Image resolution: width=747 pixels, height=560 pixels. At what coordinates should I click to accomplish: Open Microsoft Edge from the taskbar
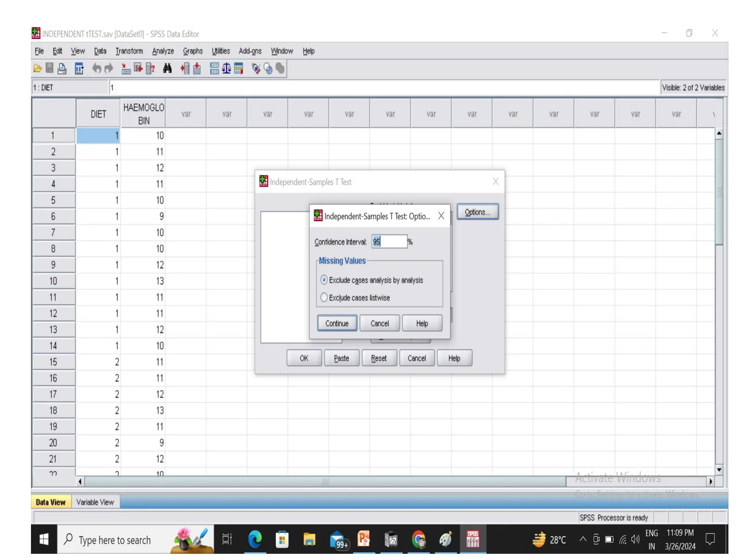255,539
